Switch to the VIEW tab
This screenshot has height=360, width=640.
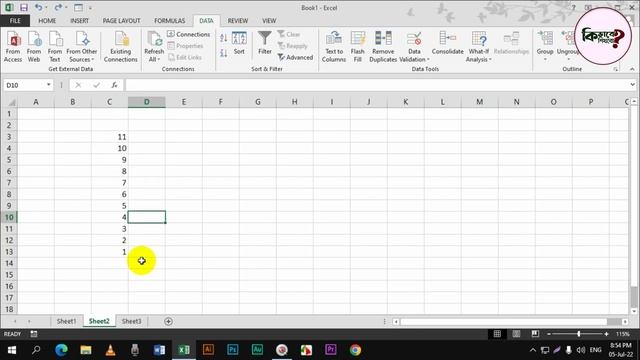[269, 21]
